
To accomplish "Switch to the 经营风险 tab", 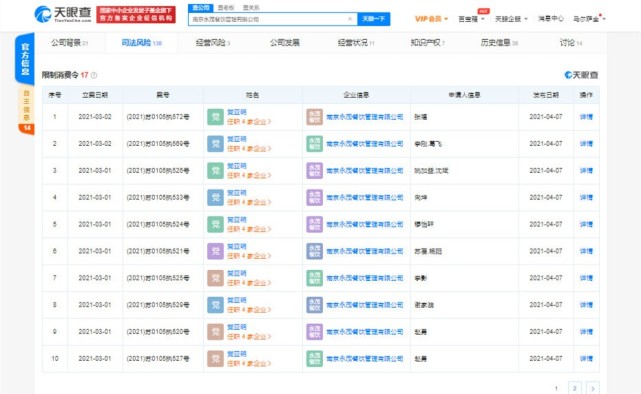I will pyautogui.click(x=213, y=43).
